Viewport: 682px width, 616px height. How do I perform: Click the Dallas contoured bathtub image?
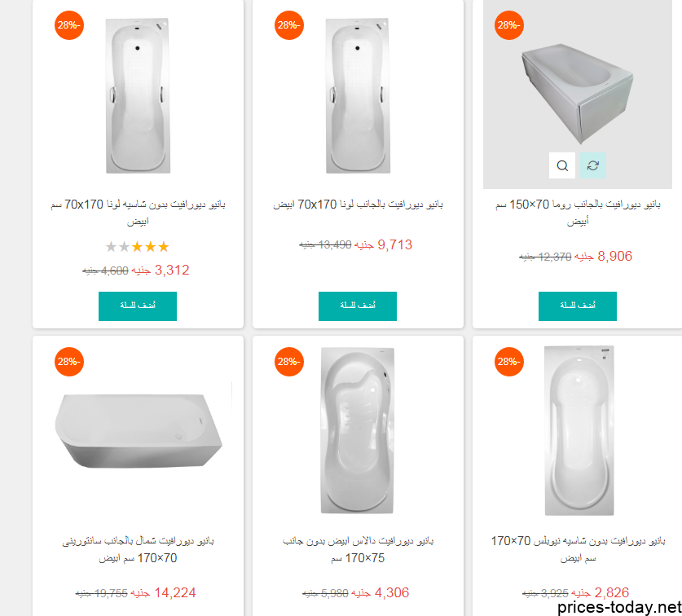click(x=358, y=430)
